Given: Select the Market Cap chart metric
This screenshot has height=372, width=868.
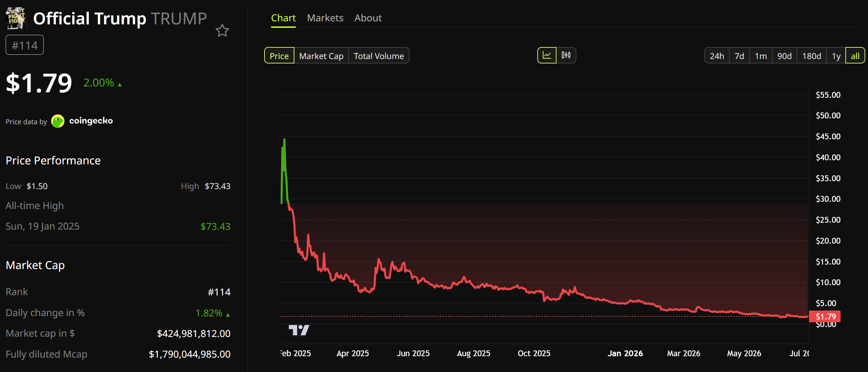Looking at the screenshot, I should (x=321, y=56).
